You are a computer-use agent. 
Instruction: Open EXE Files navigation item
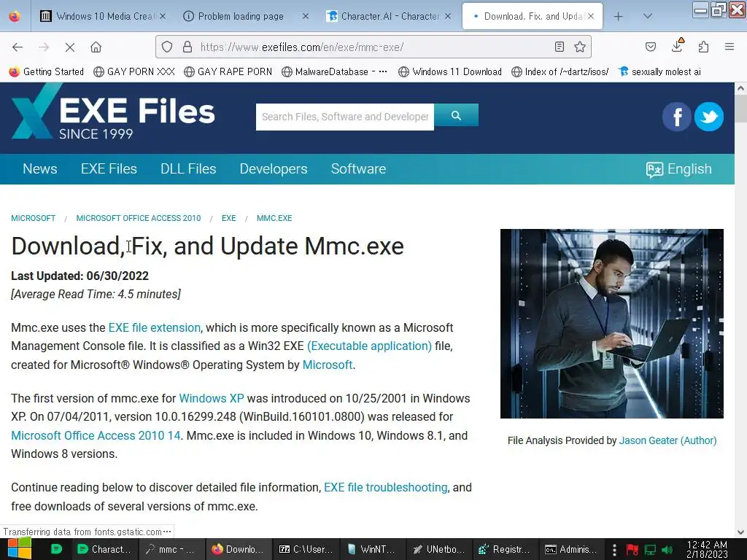click(x=109, y=169)
